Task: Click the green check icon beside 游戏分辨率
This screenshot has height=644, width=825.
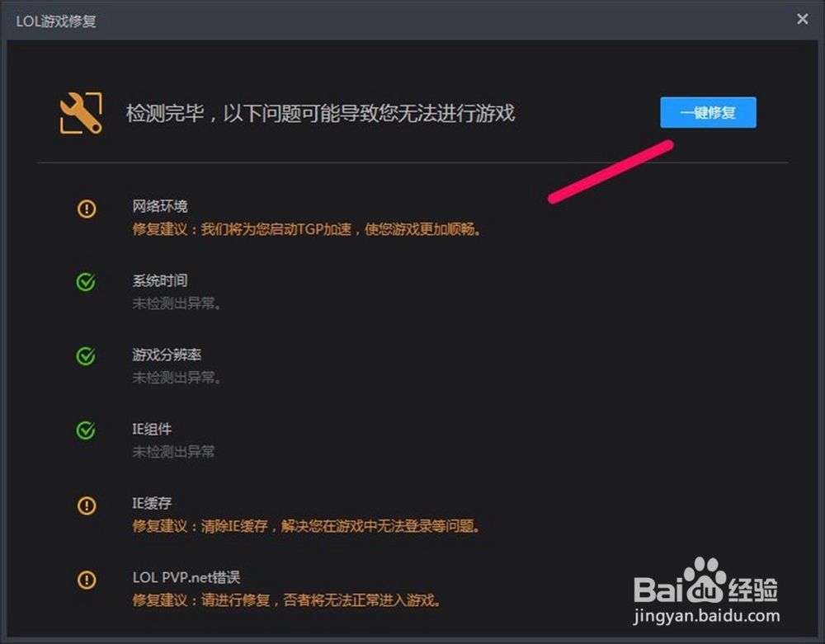Action: pyautogui.click(x=87, y=356)
